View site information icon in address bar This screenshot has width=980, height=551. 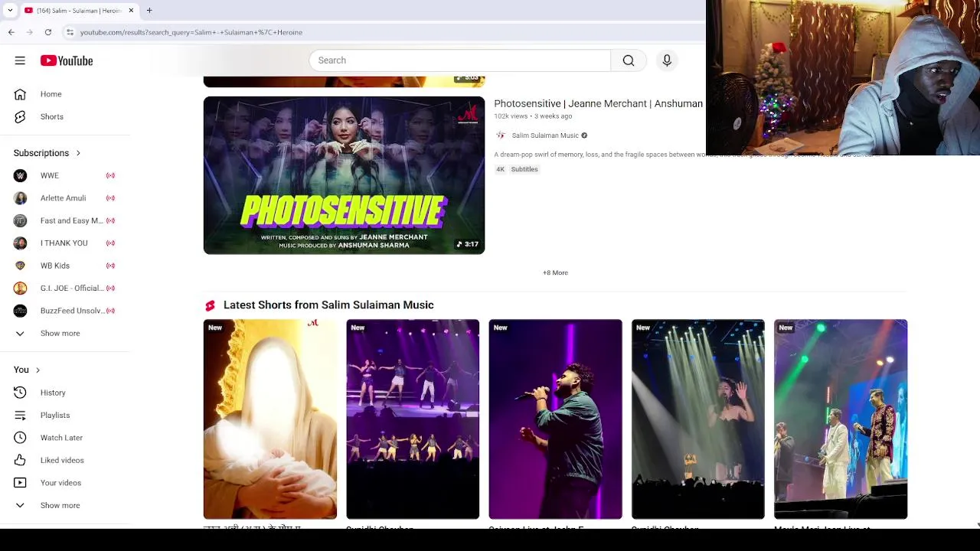click(70, 32)
